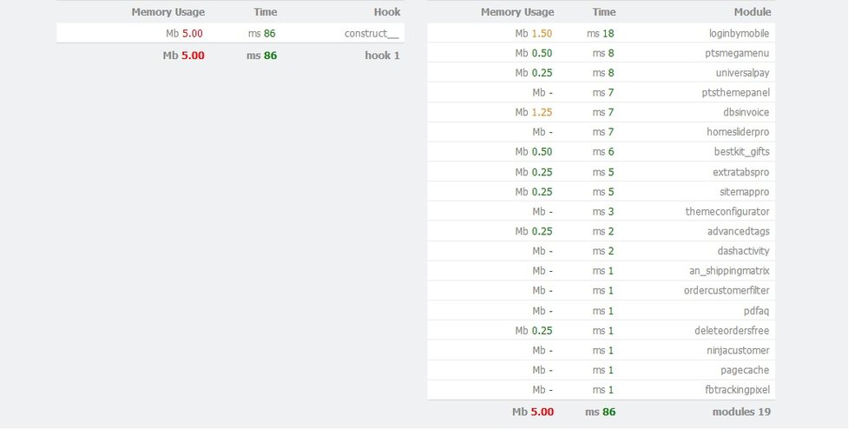
Task: Select the ptsthemepanel module row
Action: pyautogui.click(x=737, y=93)
